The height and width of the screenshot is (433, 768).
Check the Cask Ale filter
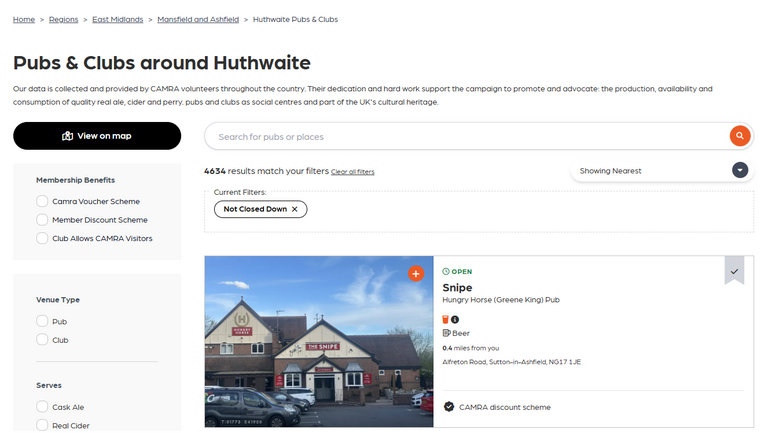point(42,407)
